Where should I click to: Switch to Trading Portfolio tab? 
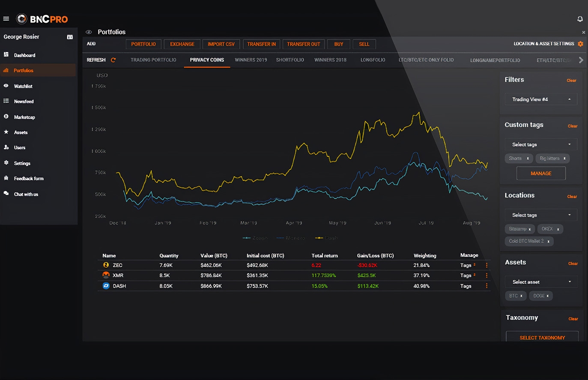coord(153,60)
